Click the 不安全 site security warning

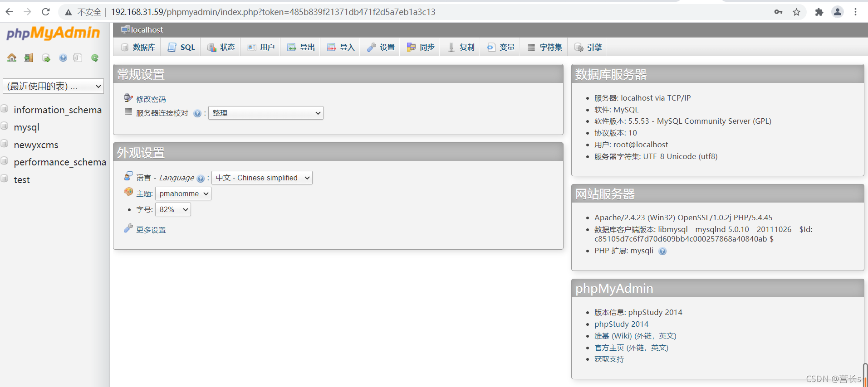click(x=83, y=12)
